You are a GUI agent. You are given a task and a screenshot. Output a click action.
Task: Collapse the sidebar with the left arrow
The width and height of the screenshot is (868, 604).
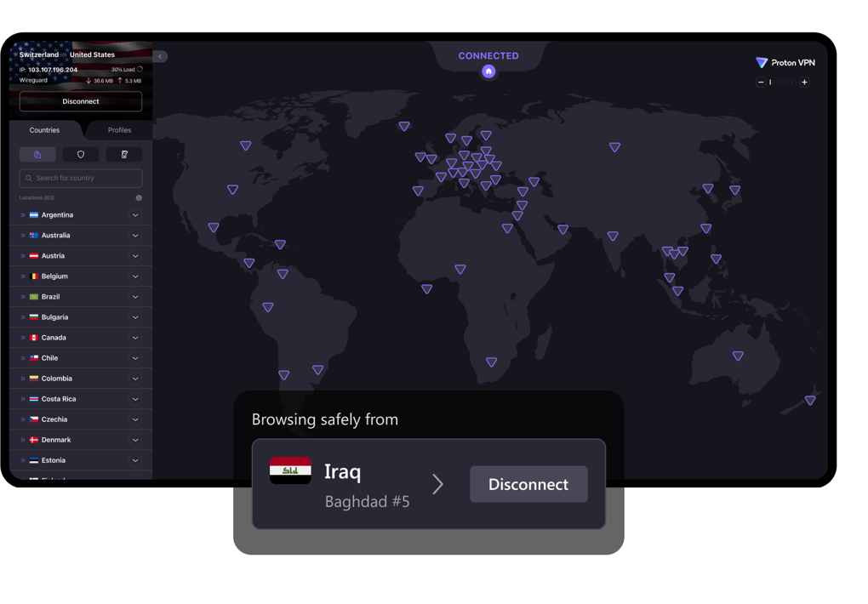160,56
